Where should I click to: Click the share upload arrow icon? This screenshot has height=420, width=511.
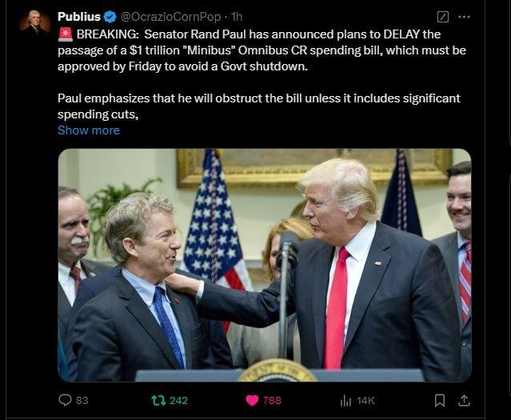click(464, 401)
